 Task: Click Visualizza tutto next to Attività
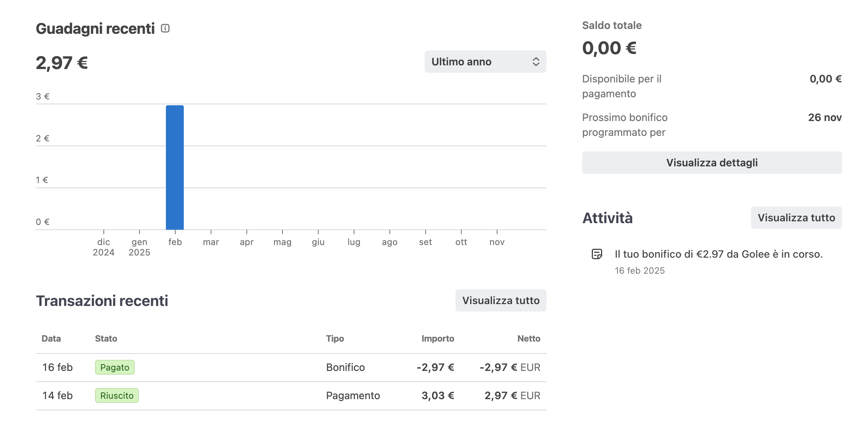click(x=796, y=218)
